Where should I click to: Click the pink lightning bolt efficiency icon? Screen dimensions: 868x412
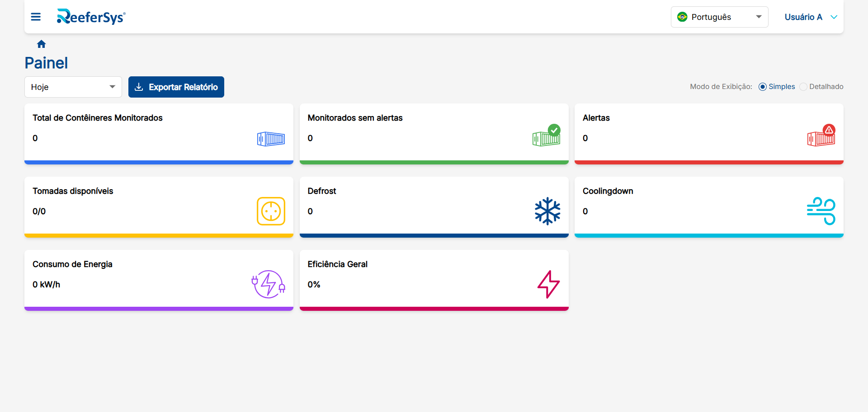pyautogui.click(x=548, y=284)
